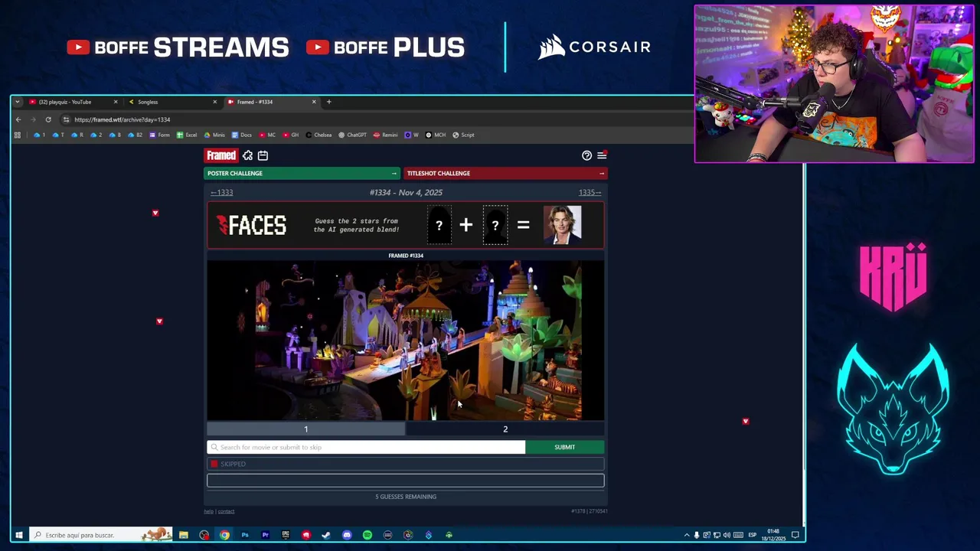Open the Titleshot Challenge banner
This screenshot has height=551, width=980.
pos(505,173)
